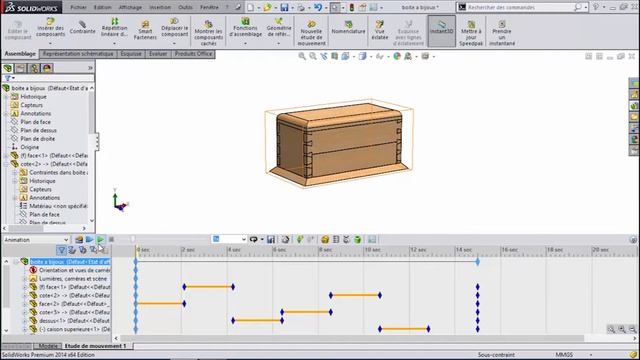640x360 pixels.
Task: Click in Rechercher des commandes search field
Action: [x=519, y=7]
